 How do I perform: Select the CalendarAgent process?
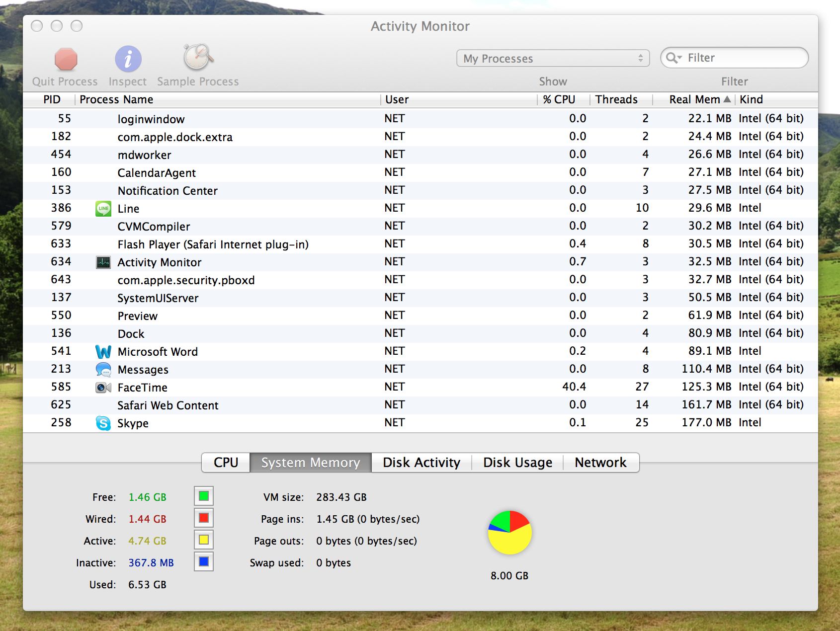pos(420,172)
